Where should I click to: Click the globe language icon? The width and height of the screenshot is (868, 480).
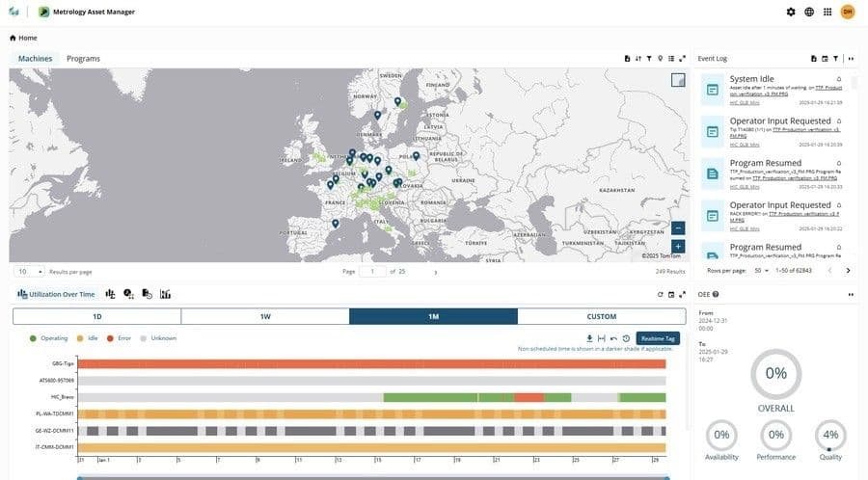[x=809, y=12]
